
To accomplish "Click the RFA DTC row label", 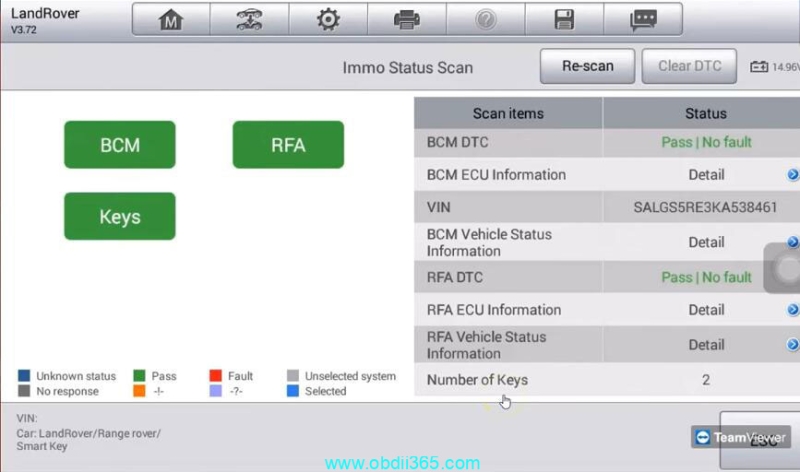I will (x=455, y=277).
